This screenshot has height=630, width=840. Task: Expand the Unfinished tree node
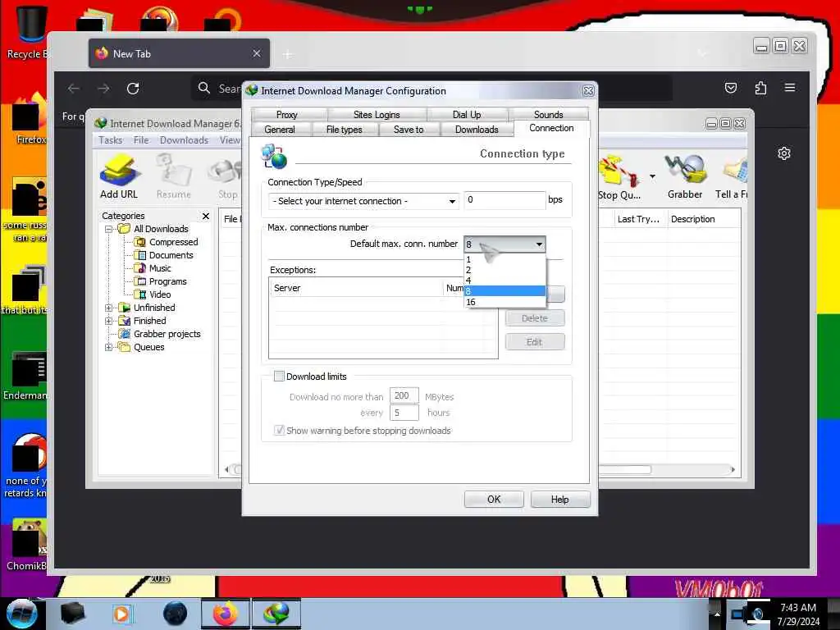pos(109,308)
